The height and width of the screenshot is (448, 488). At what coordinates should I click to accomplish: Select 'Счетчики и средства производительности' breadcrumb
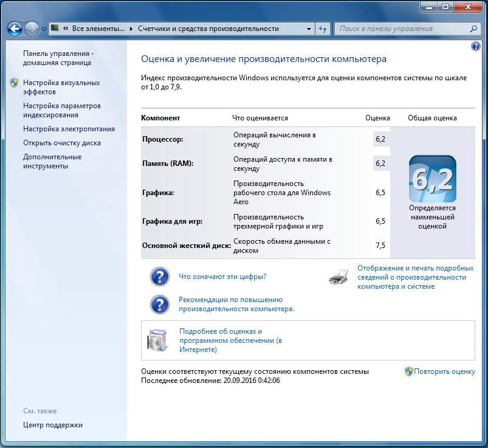coord(208,29)
